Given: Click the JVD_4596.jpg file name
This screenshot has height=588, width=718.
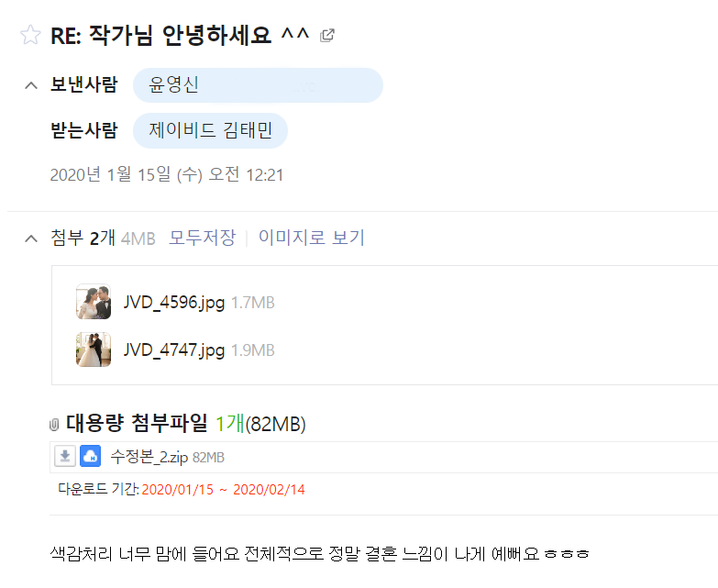Looking at the screenshot, I should [174, 302].
